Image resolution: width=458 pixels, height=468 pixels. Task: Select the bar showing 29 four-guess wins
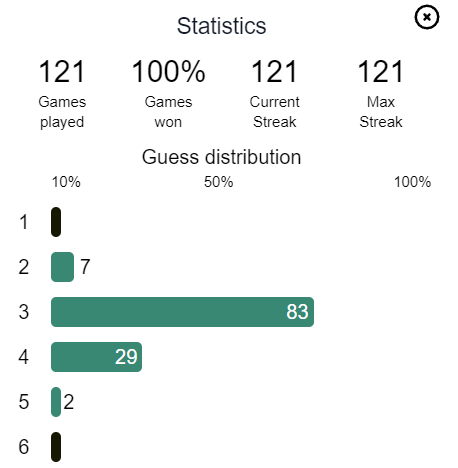pos(96,357)
